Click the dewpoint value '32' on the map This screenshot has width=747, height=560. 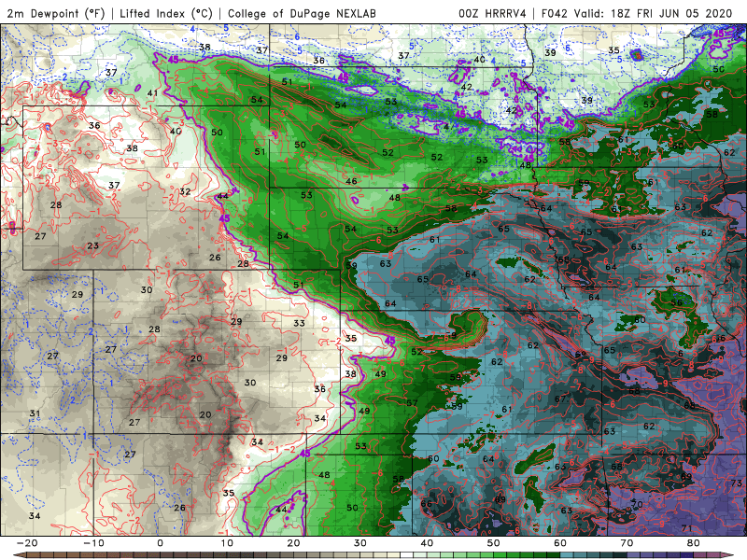coord(185,192)
